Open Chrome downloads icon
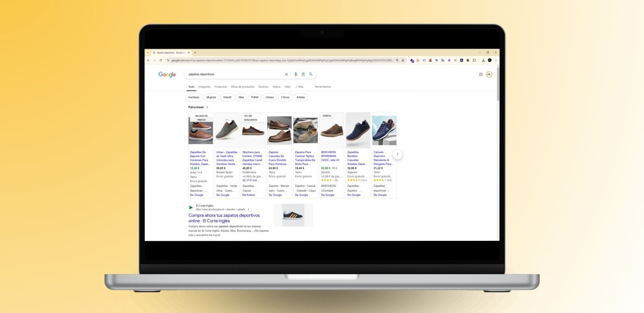Viewport: 644px width, 313px height. (483, 60)
